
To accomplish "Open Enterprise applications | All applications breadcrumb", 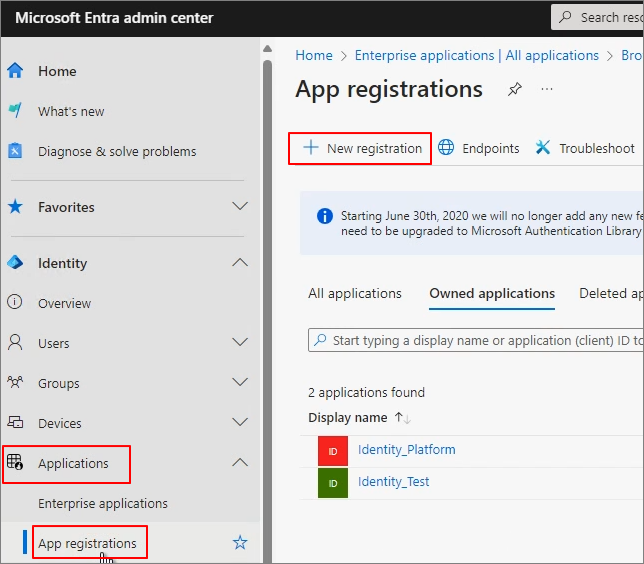I will (477, 55).
